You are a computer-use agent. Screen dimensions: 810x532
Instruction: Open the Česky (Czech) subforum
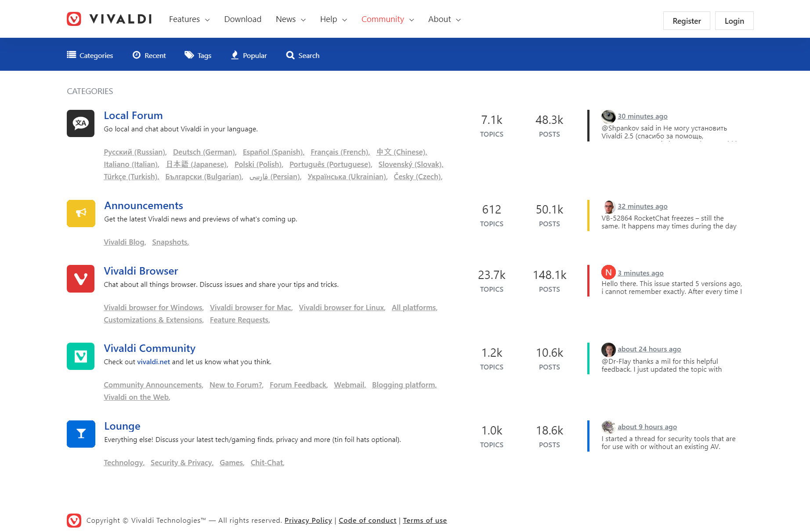click(418, 177)
